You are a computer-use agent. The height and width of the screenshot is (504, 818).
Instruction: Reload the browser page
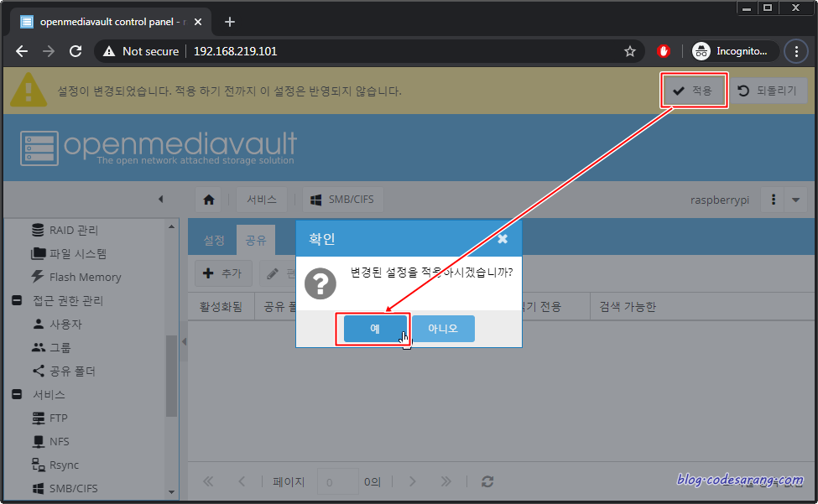click(76, 51)
